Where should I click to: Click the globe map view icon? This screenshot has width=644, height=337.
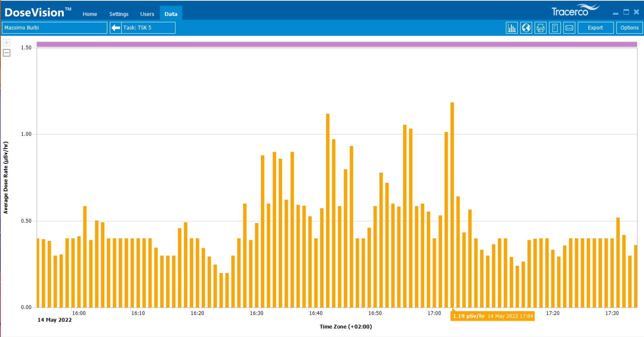coord(526,28)
